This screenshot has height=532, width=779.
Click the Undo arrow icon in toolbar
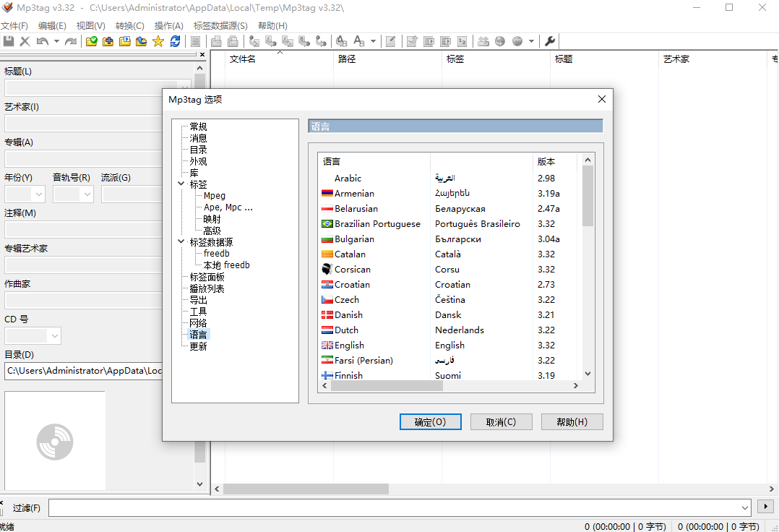coord(42,41)
